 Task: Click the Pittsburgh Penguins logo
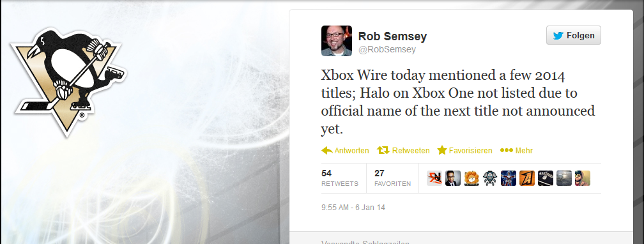tap(68, 82)
